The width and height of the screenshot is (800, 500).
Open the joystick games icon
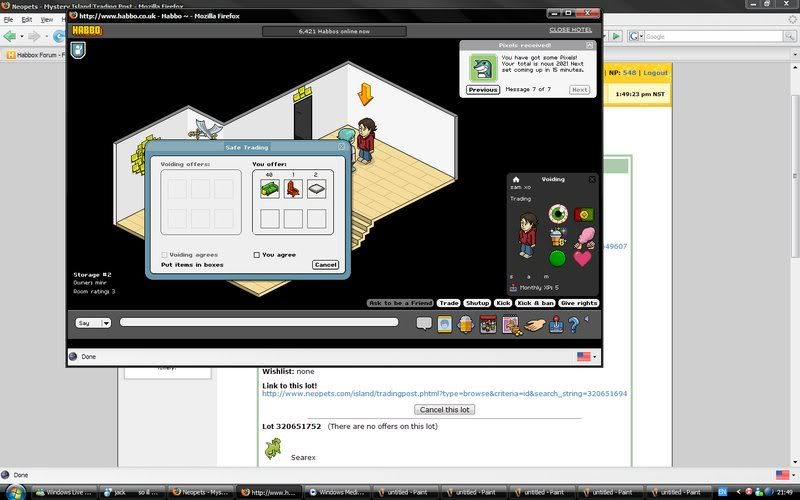click(554, 323)
